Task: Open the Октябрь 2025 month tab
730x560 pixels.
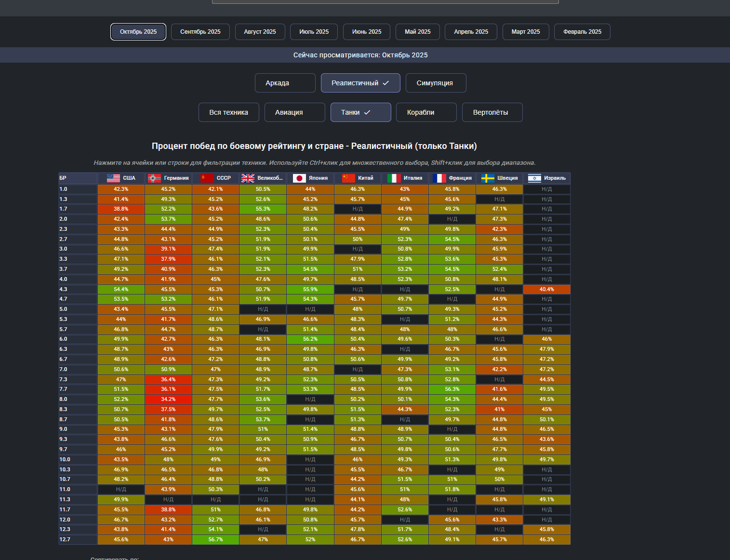Action: [x=138, y=32]
